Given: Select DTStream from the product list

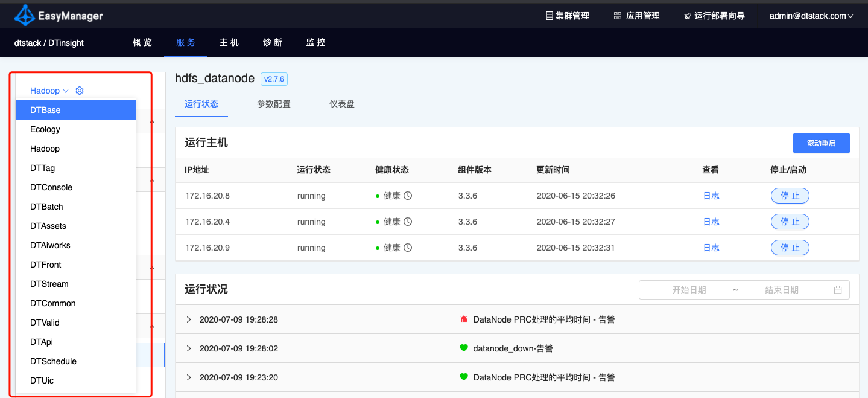Looking at the screenshot, I should (49, 284).
